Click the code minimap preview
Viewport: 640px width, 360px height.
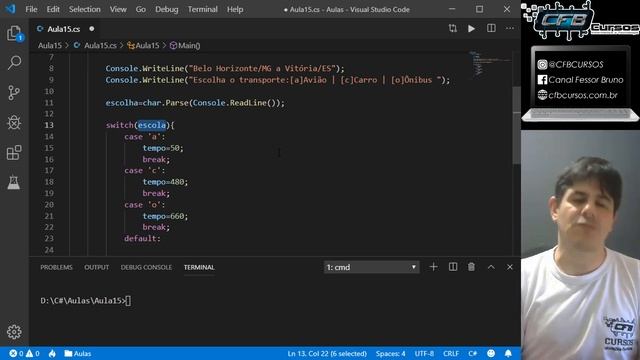tap(490, 63)
